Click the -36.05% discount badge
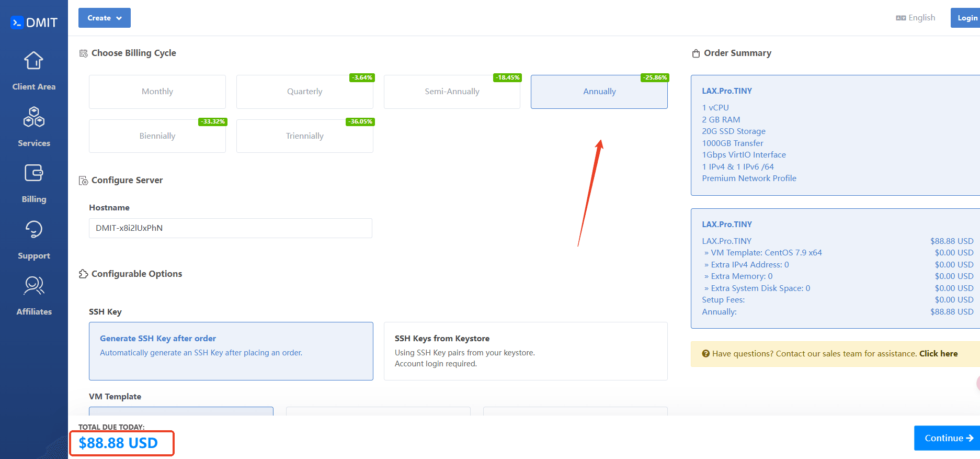Viewport: 980px width, 459px height. (x=361, y=122)
